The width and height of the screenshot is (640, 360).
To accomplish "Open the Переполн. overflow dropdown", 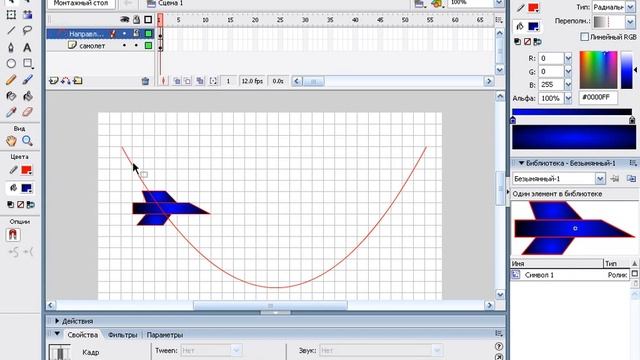I will tap(630, 22).
